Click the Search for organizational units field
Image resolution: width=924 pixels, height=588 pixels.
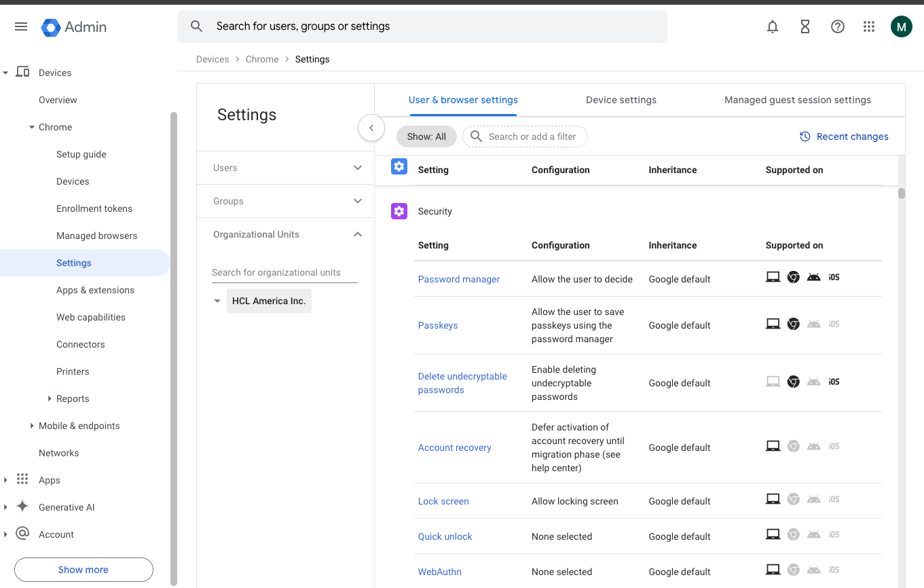284,272
